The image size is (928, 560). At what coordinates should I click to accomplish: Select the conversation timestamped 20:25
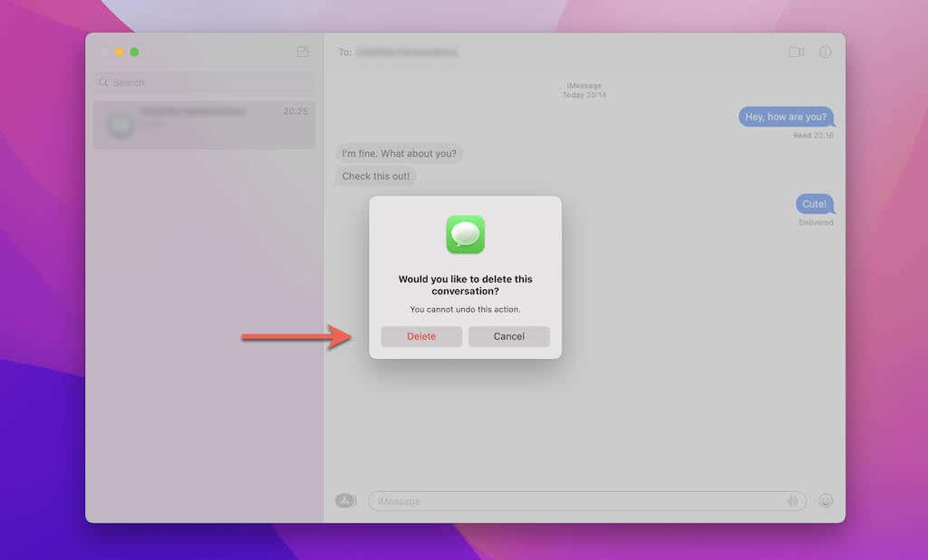204,124
